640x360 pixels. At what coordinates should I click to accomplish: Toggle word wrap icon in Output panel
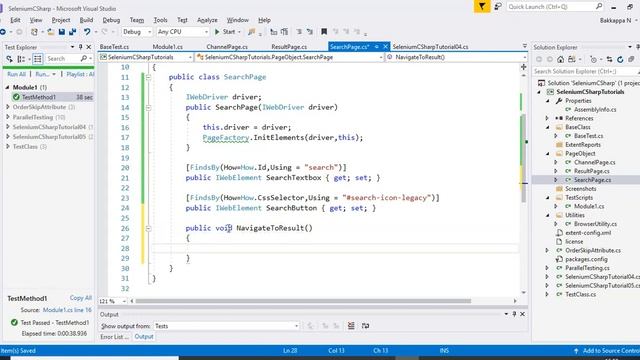(x=365, y=326)
